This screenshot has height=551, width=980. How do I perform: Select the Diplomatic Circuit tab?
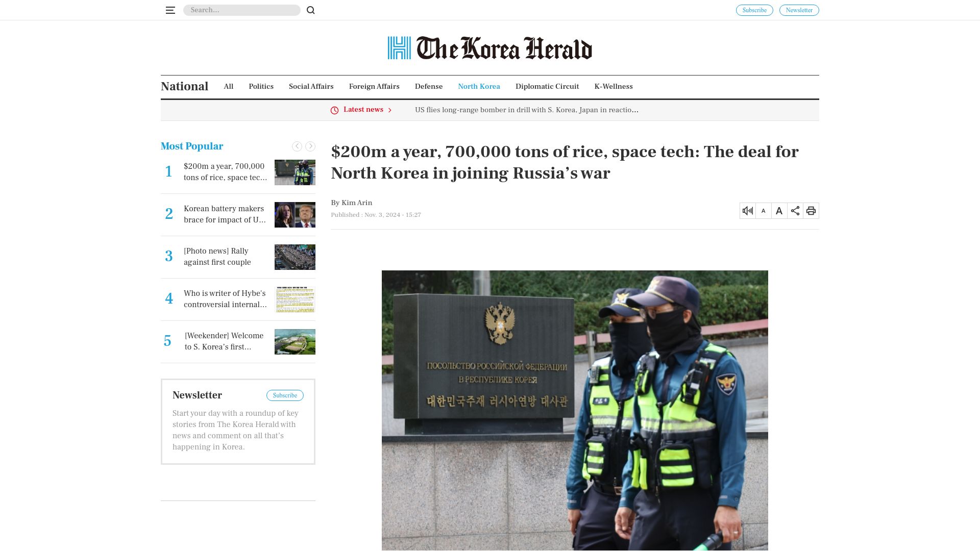[547, 86]
